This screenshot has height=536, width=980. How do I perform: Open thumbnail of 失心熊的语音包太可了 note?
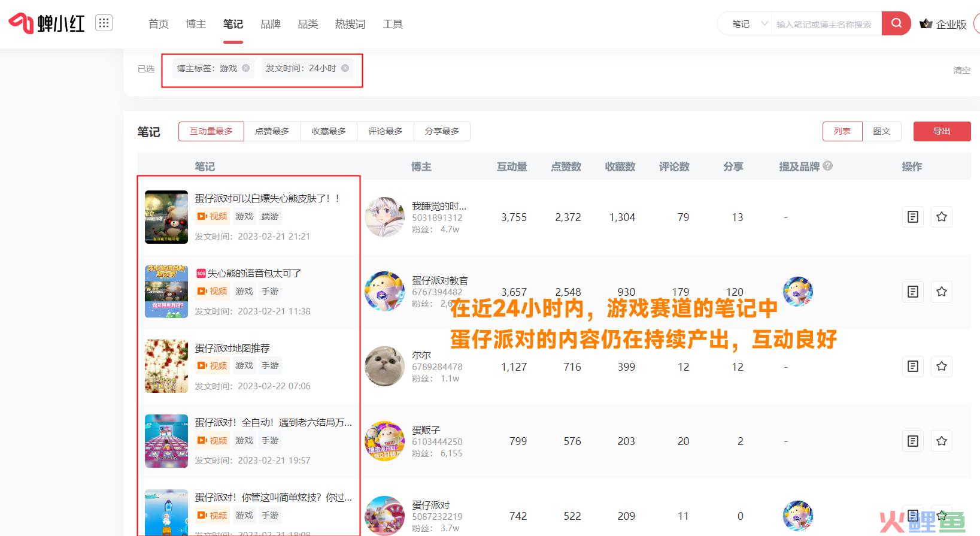[x=166, y=292]
